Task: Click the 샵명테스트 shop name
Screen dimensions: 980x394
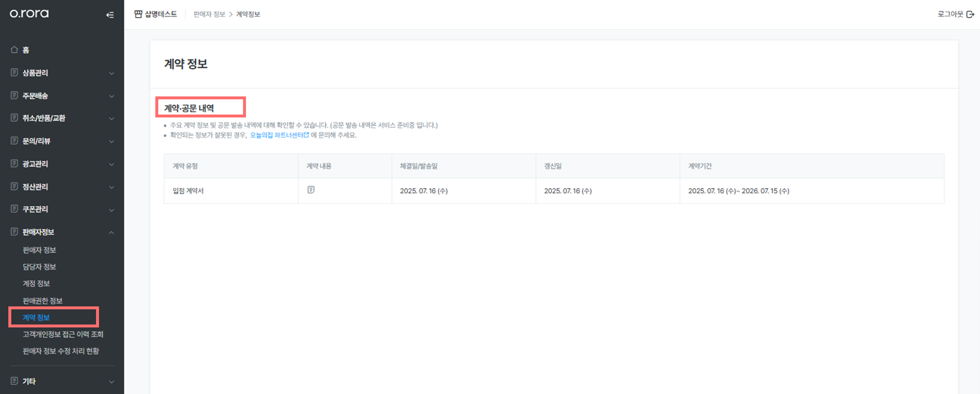Action: (x=161, y=14)
